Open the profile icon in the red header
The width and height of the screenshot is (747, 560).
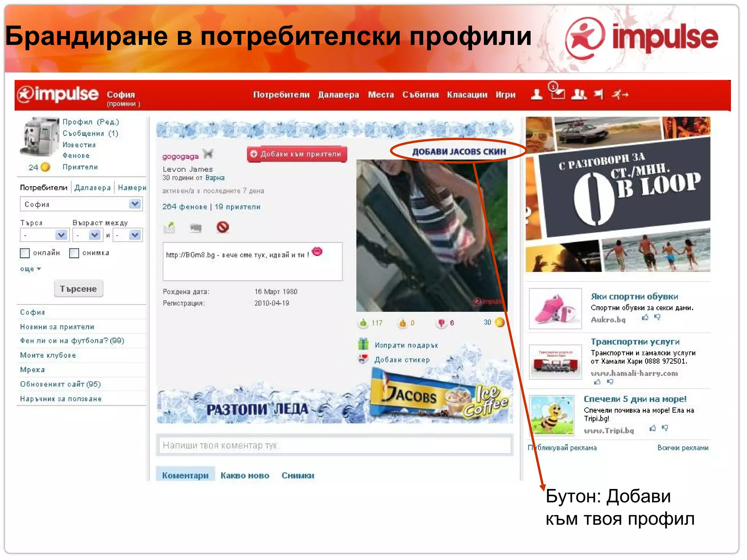coord(536,94)
